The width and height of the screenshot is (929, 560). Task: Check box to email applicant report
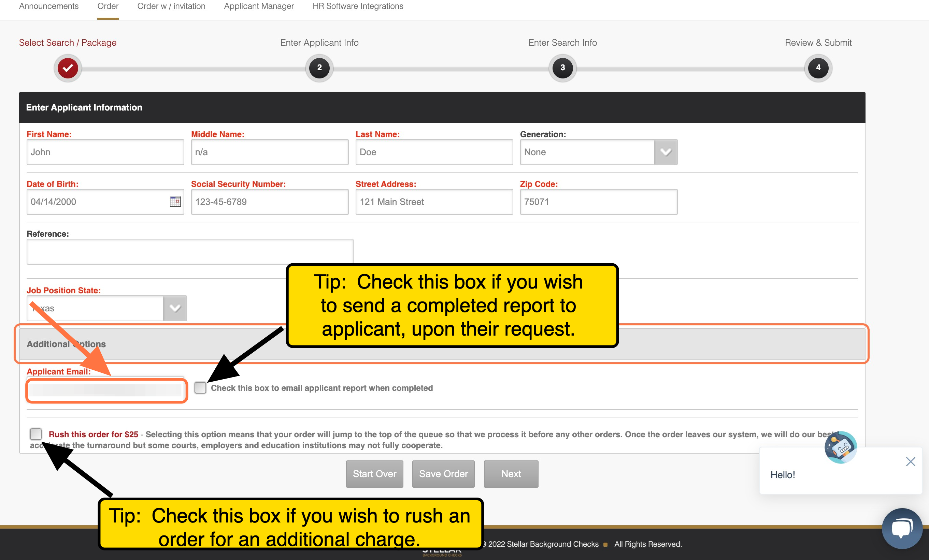[200, 388]
